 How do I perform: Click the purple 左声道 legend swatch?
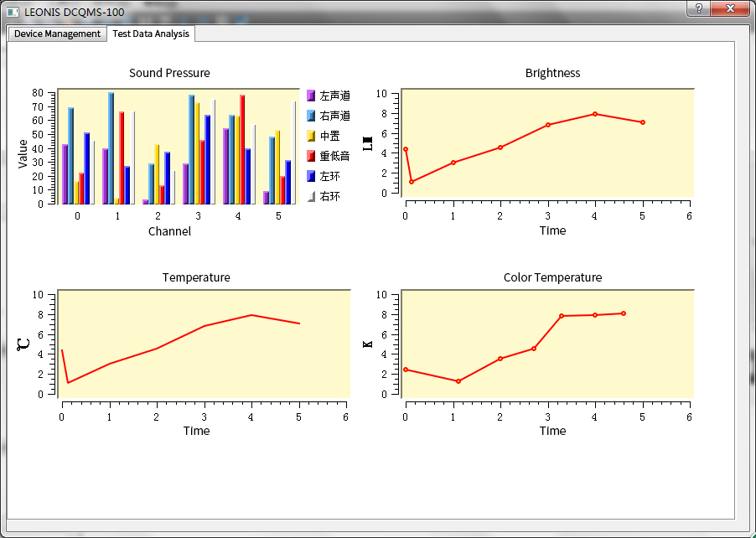pyautogui.click(x=310, y=96)
